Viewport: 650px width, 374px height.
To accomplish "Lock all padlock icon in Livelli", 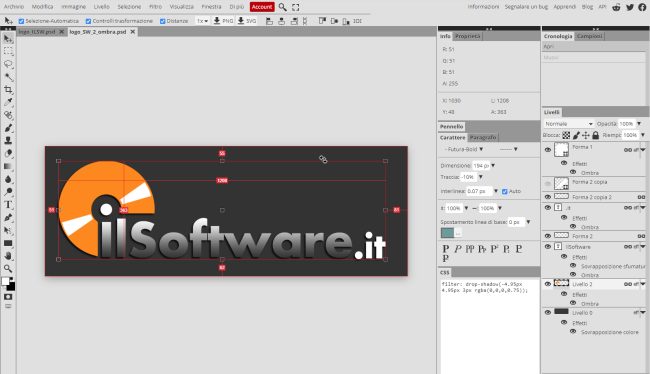I will click(x=596, y=135).
